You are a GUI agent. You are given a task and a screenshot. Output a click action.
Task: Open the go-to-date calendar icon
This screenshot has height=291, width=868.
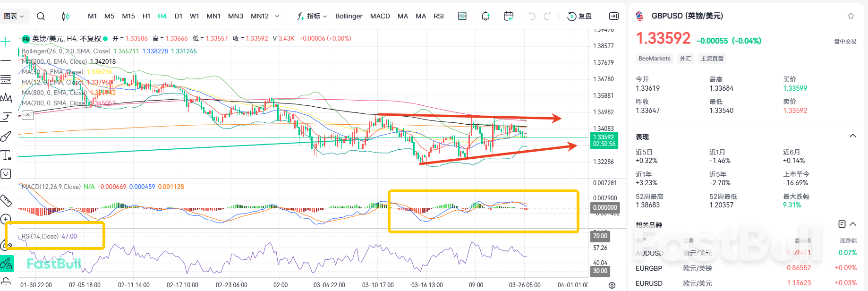click(x=509, y=16)
